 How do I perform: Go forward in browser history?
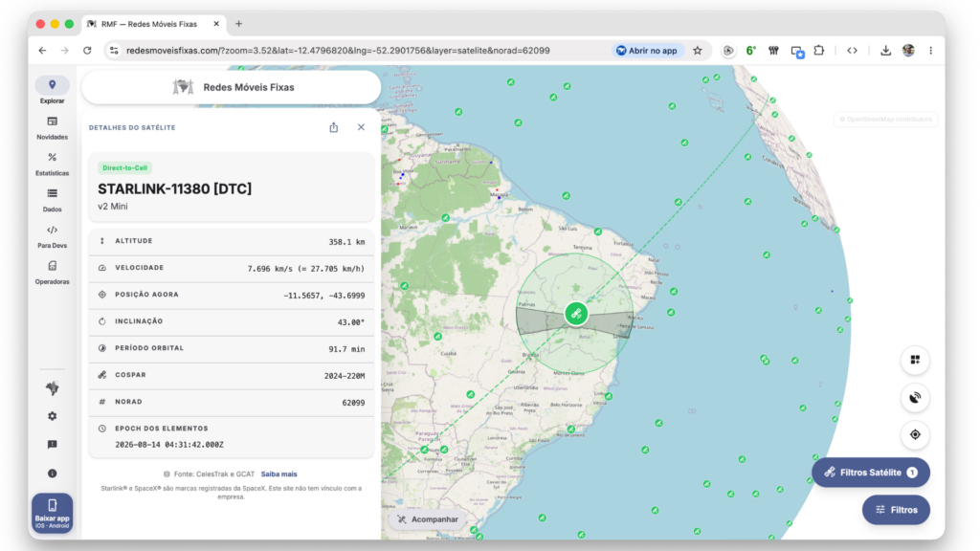point(64,51)
